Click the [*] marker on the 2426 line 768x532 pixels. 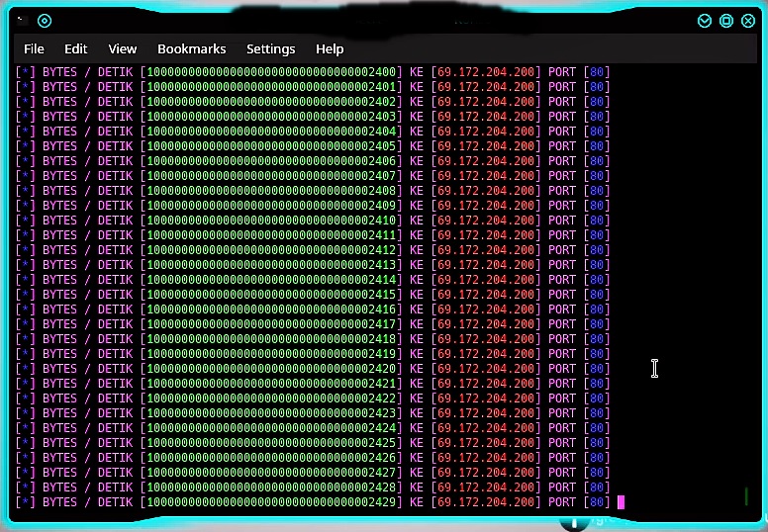click(26, 458)
